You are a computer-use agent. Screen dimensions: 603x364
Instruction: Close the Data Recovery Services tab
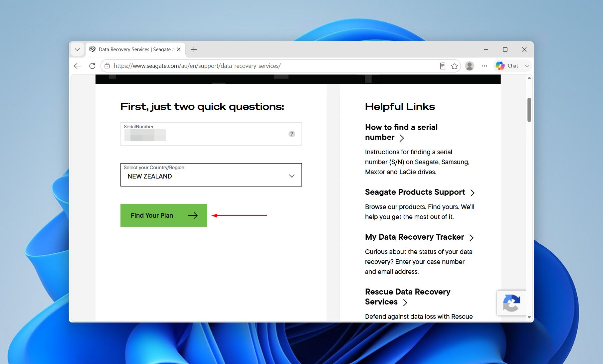[179, 49]
